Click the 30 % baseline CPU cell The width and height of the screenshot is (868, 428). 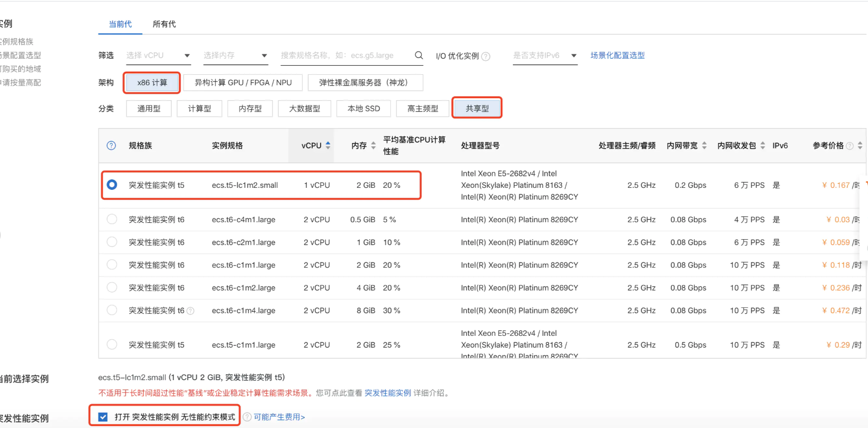[x=391, y=310]
